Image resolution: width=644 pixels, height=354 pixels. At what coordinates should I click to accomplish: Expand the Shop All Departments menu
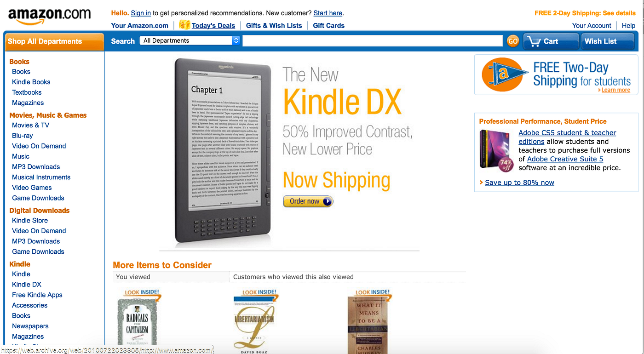point(54,41)
